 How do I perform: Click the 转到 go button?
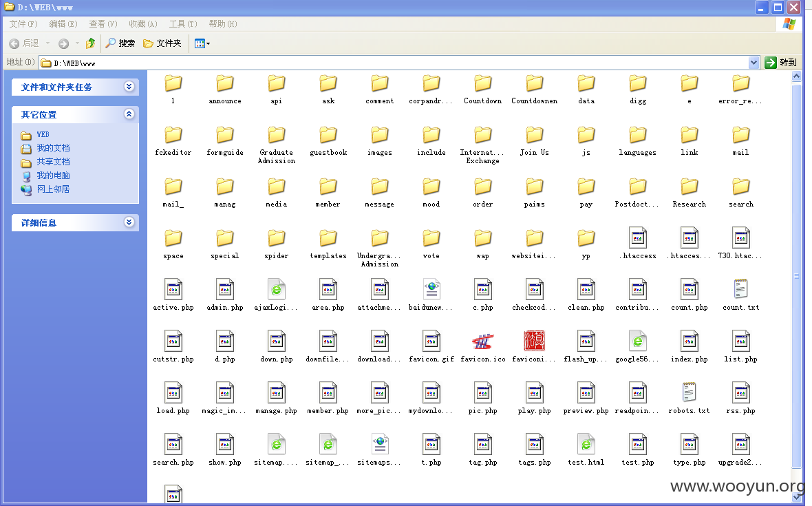781,63
